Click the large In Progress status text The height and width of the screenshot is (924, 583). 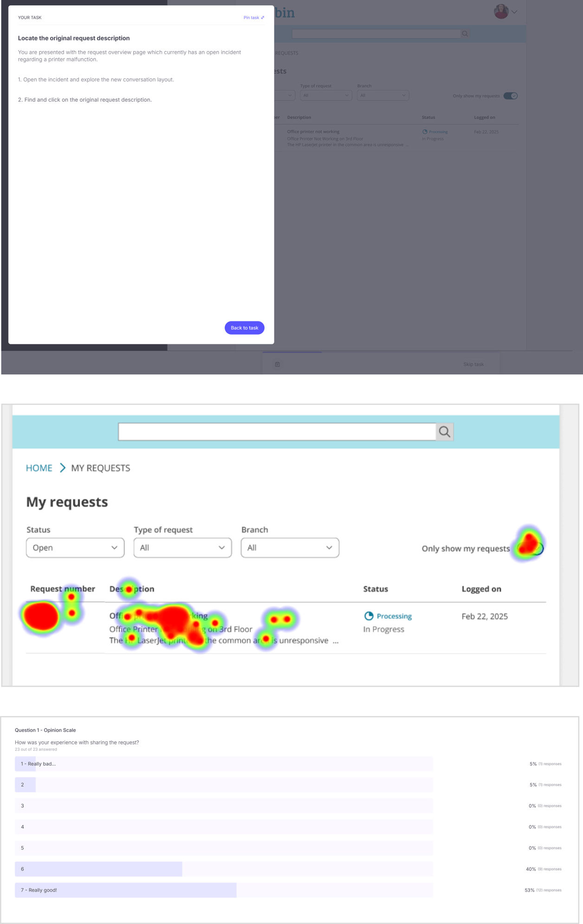point(384,629)
